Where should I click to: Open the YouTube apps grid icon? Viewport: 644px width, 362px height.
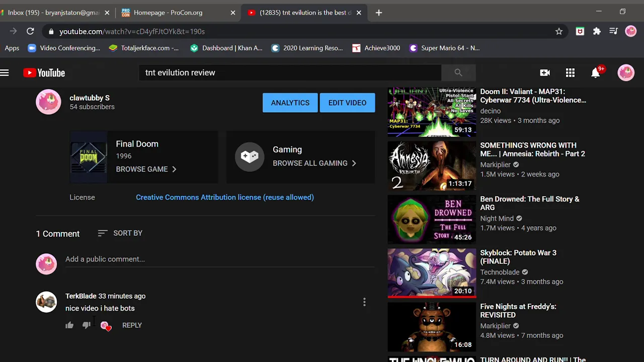point(570,73)
